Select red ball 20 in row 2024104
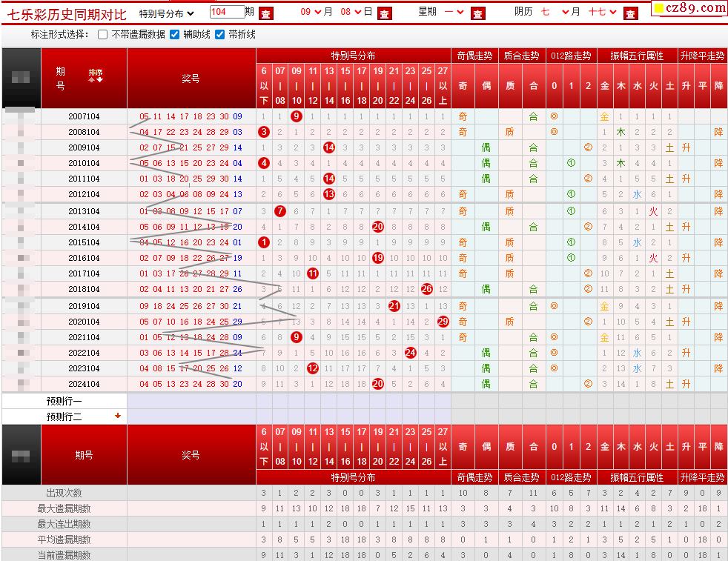Screen dimensions: 728x561 pos(378,383)
